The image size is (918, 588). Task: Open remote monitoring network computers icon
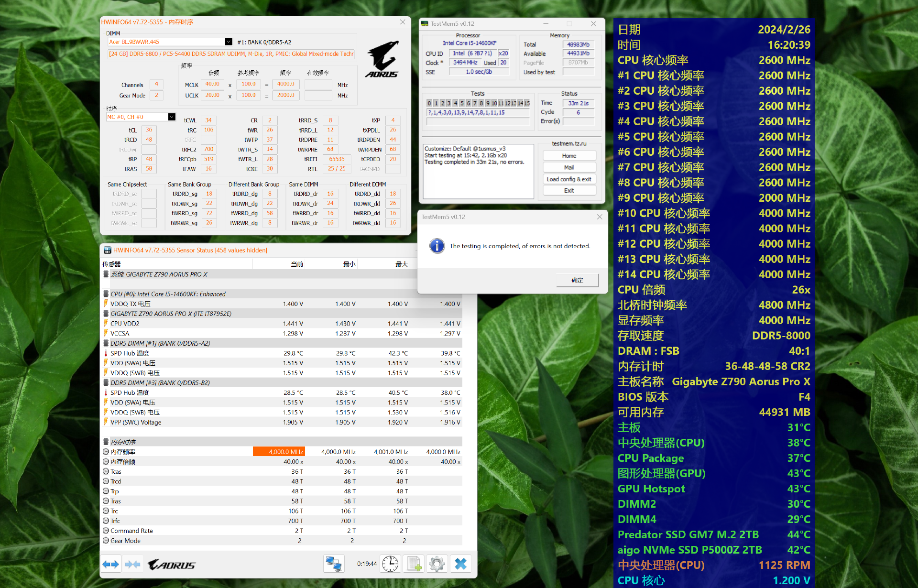pyautogui.click(x=334, y=564)
